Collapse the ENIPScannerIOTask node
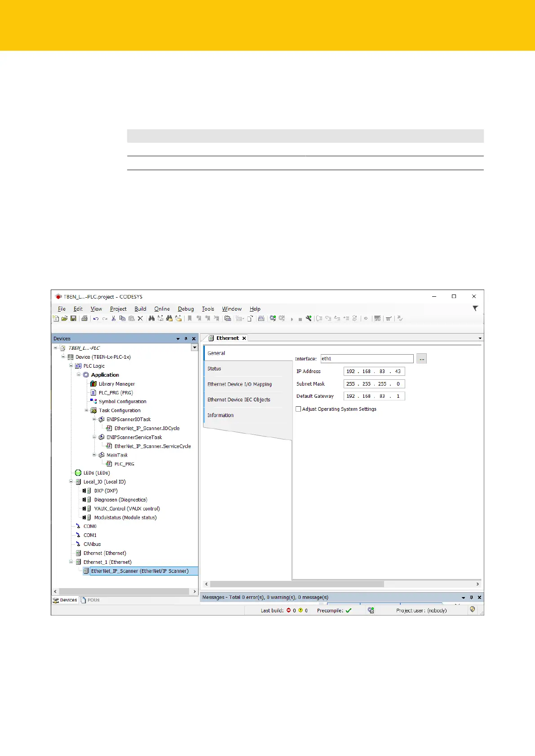 [x=94, y=419]
